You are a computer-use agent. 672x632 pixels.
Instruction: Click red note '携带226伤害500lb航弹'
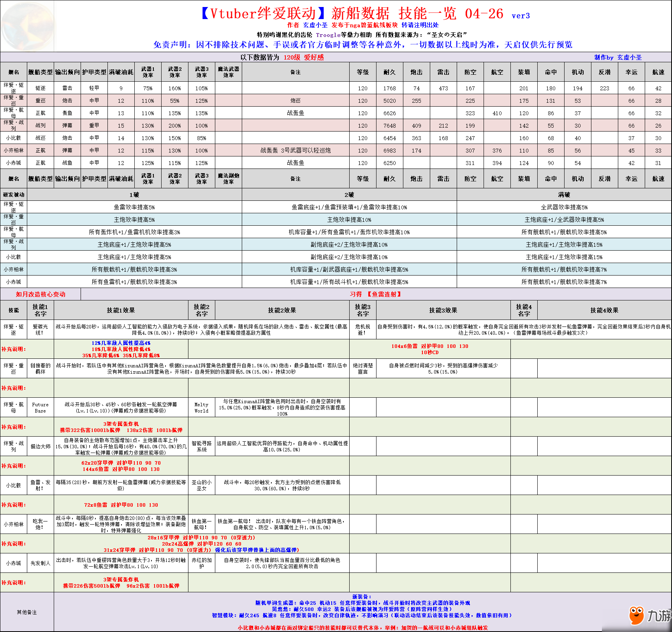click(x=91, y=586)
